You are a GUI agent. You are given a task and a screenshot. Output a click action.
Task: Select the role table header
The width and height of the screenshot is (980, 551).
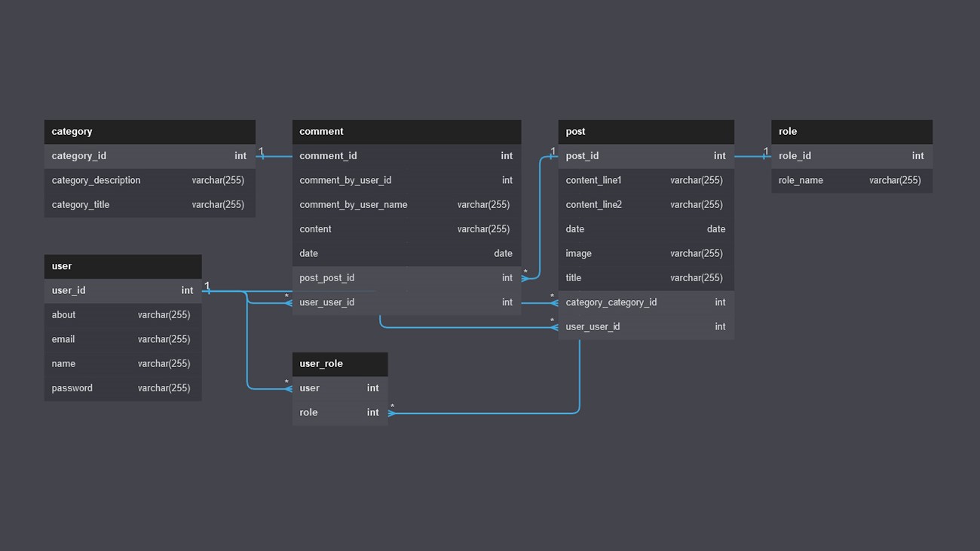(x=852, y=132)
